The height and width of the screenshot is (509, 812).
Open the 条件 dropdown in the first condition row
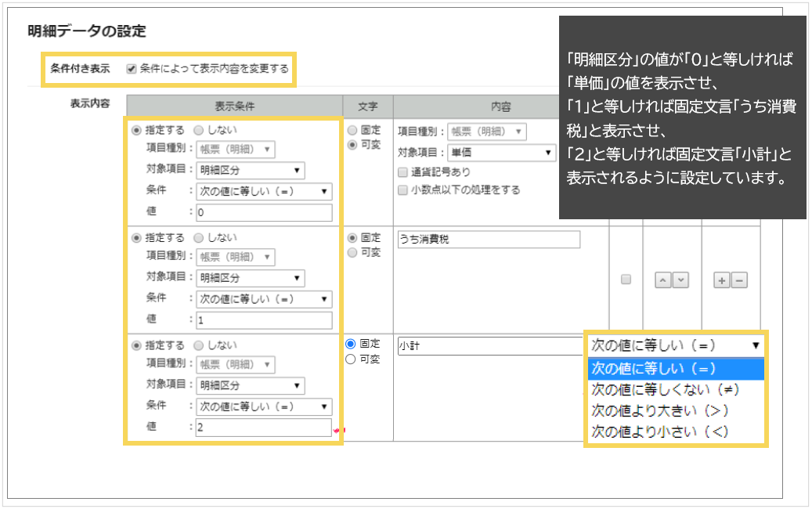pyautogui.click(x=264, y=192)
